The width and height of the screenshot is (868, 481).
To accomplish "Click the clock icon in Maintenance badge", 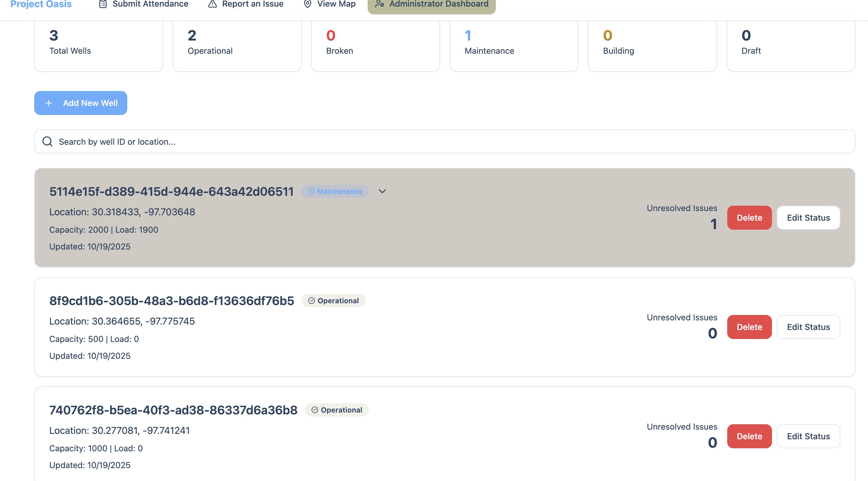I will 311,192.
